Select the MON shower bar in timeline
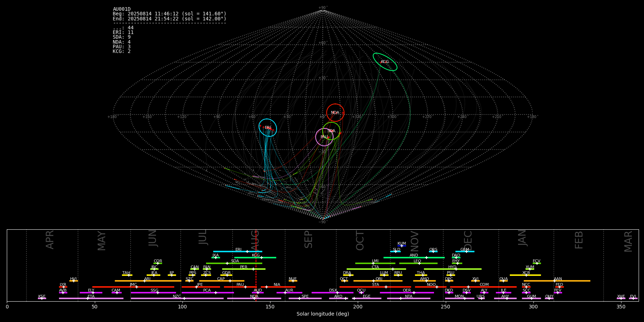Viewport: 644px width, 322px height. (459, 298)
